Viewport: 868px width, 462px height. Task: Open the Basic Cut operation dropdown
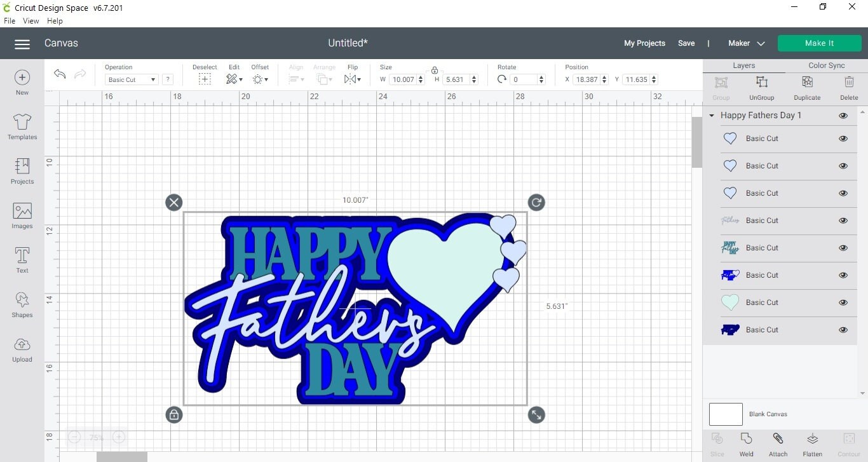point(132,79)
